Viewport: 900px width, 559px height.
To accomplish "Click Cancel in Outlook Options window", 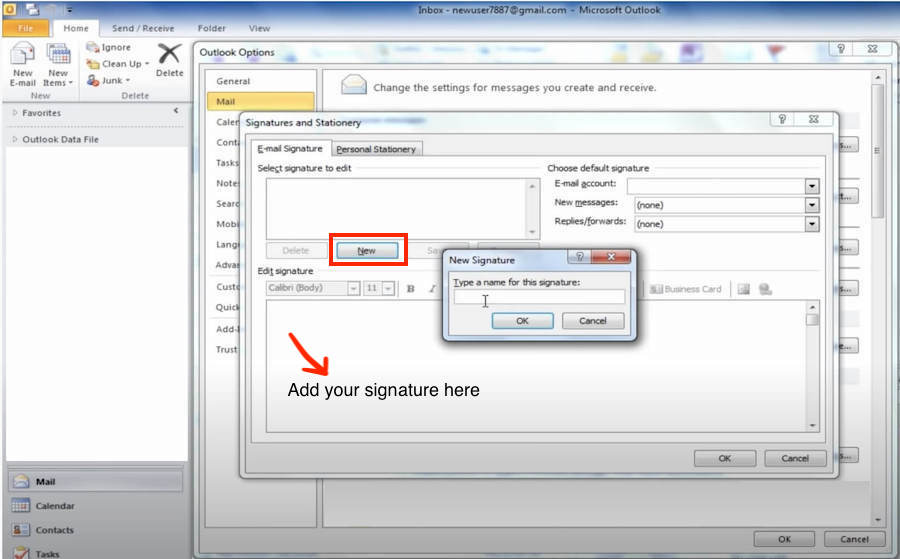I will 855,539.
